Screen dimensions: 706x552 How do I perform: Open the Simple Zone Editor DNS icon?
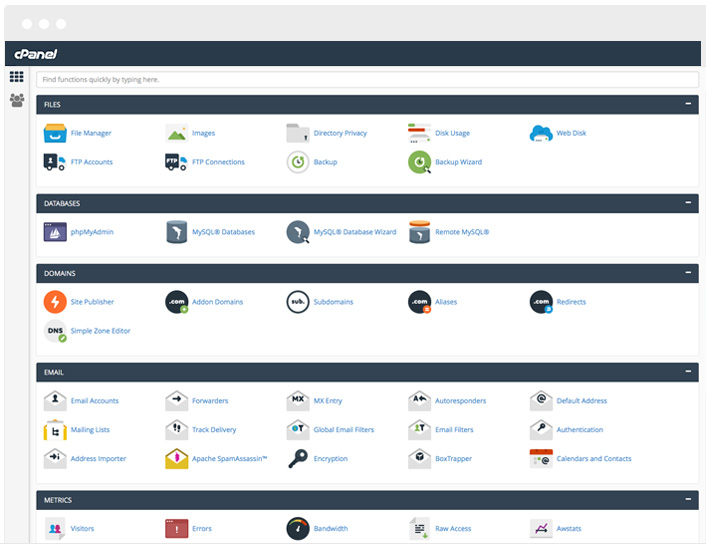tap(55, 331)
